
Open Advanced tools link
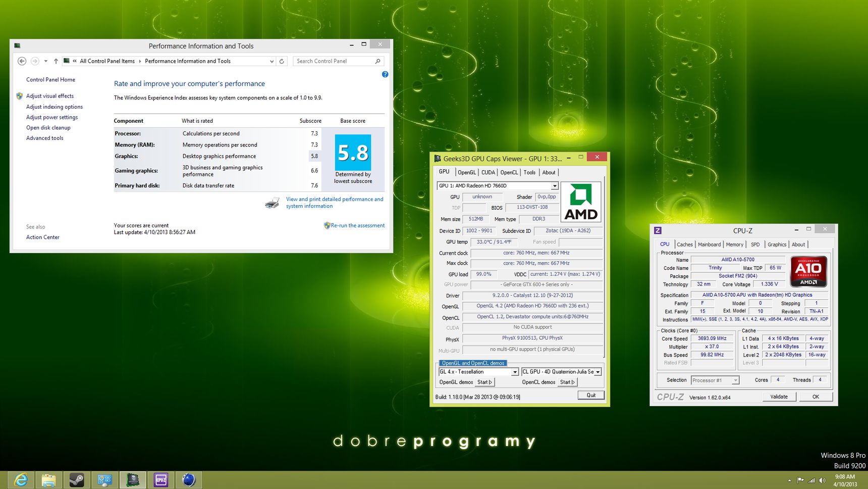tap(45, 138)
